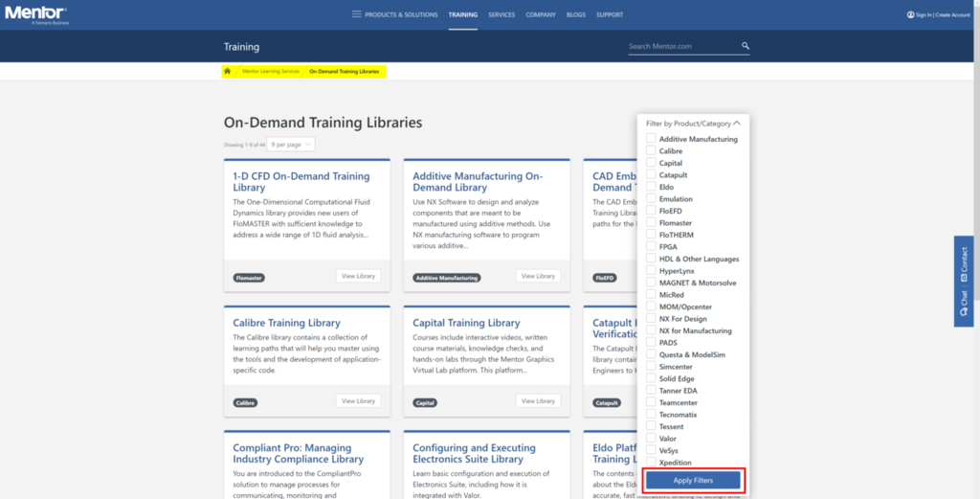
Task: Click the Additive Manufacturing tag badge
Action: tap(447, 278)
